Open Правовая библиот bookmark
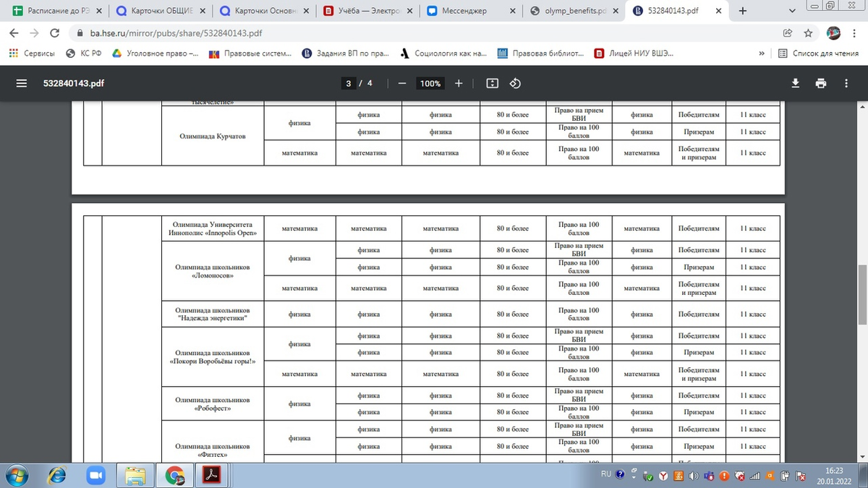The width and height of the screenshot is (868, 488). pyautogui.click(x=541, y=53)
